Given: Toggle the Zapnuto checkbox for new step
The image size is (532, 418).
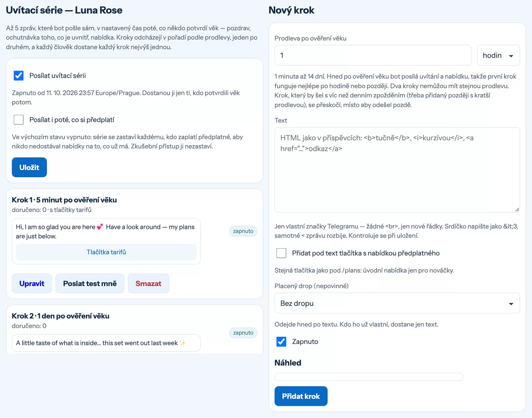Looking at the screenshot, I should [x=281, y=342].
